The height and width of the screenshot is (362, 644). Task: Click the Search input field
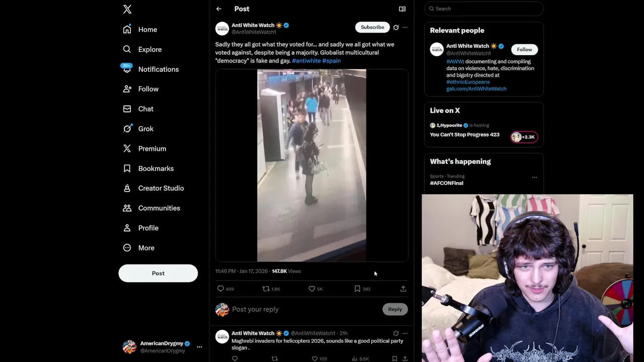click(x=484, y=9)
